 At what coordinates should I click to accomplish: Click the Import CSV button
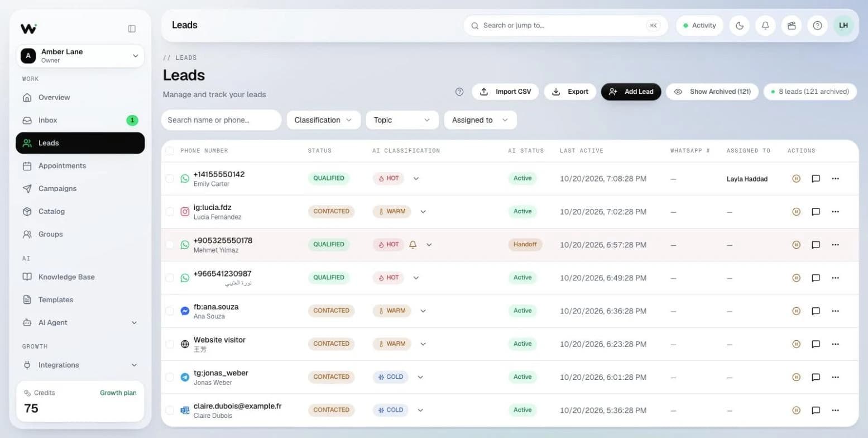[505, 92]
